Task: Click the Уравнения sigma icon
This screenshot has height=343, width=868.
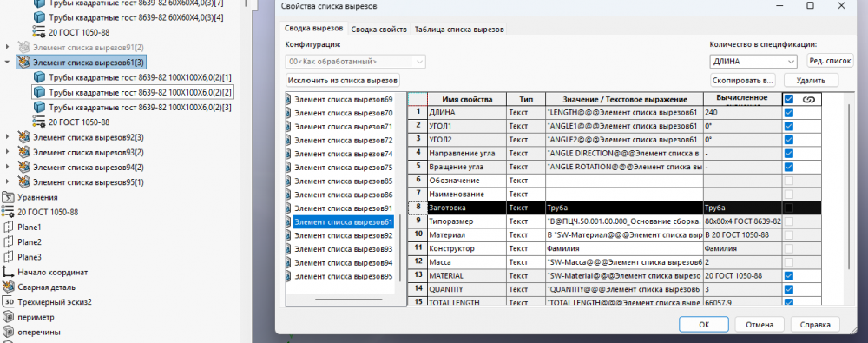Action: [9, 197]
